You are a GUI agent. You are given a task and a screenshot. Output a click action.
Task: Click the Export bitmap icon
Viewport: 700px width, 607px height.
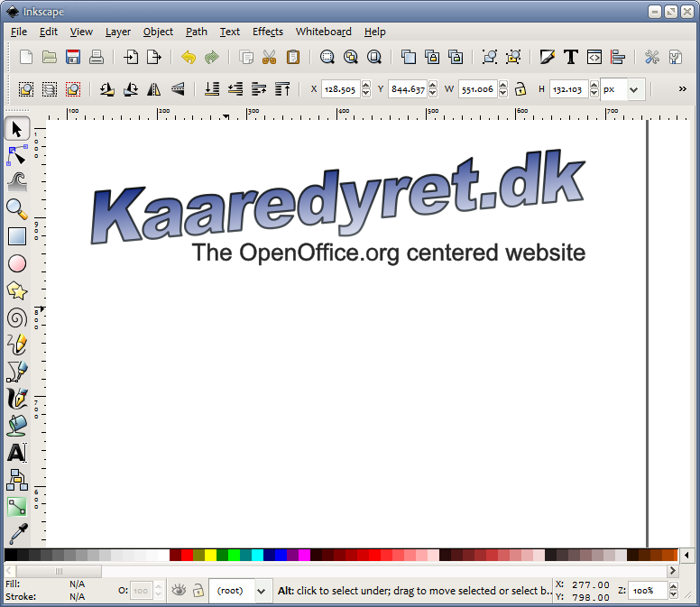(154, 57)
